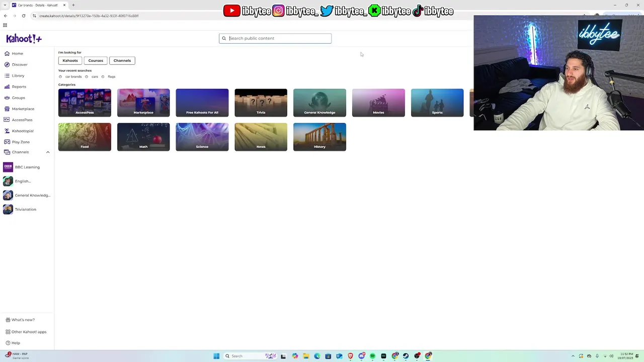
Task: Search again for 'car brands'
Action: (x=73, y=76)
